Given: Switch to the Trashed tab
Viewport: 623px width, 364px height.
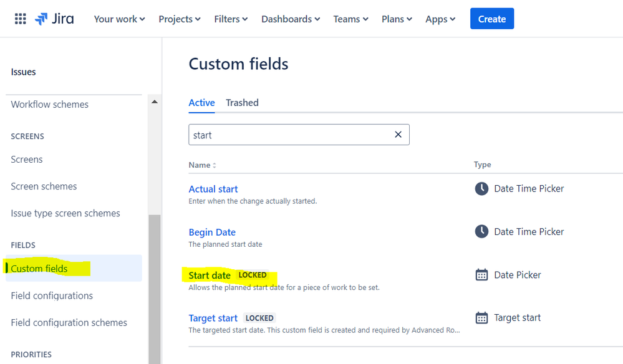Looking at the screenshot, I should (x=242, y=103).
